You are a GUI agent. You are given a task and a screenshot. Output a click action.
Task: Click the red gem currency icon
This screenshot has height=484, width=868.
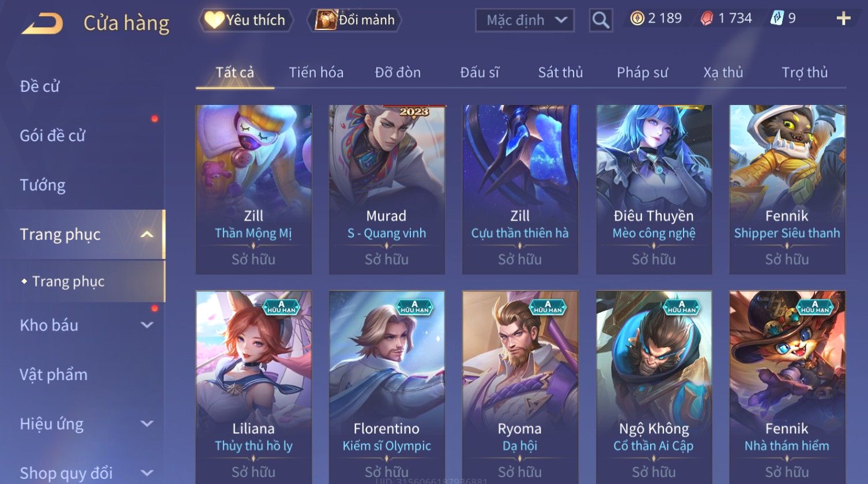pos(707,18)
